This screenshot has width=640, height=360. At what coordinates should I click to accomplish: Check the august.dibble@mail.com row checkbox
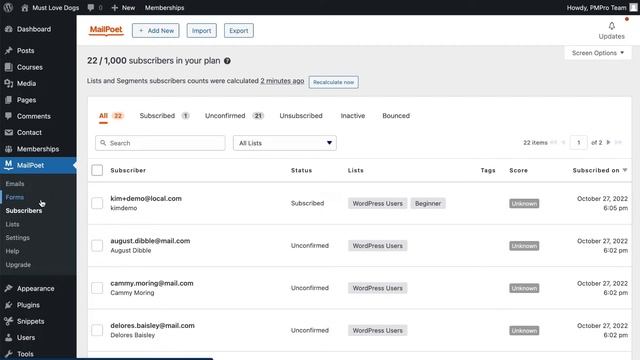tap(97, 245)
